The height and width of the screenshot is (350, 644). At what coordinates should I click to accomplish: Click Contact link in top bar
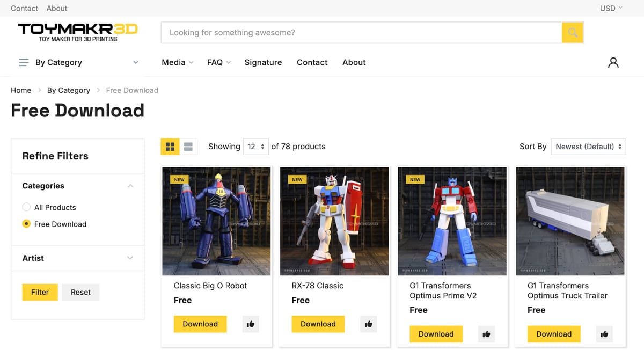[x=24, y=8]
